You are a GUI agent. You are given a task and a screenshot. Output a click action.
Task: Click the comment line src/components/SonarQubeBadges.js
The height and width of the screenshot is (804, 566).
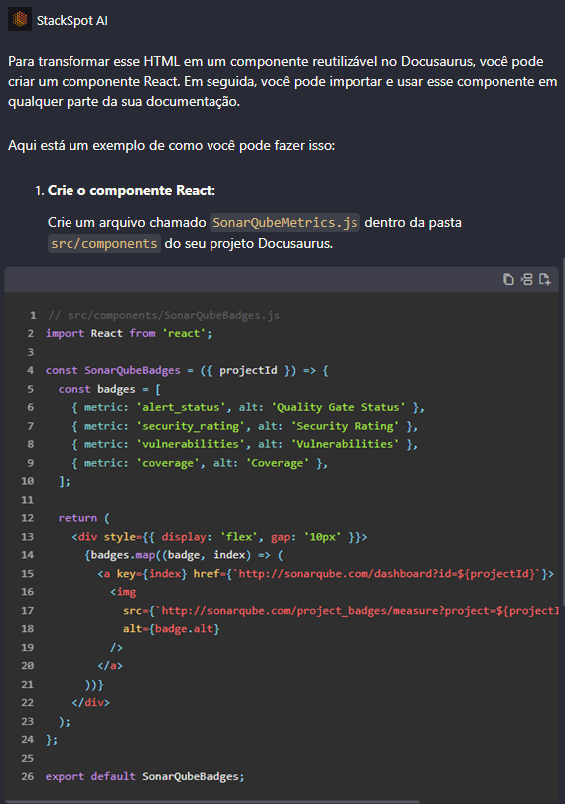coord(164,315)
